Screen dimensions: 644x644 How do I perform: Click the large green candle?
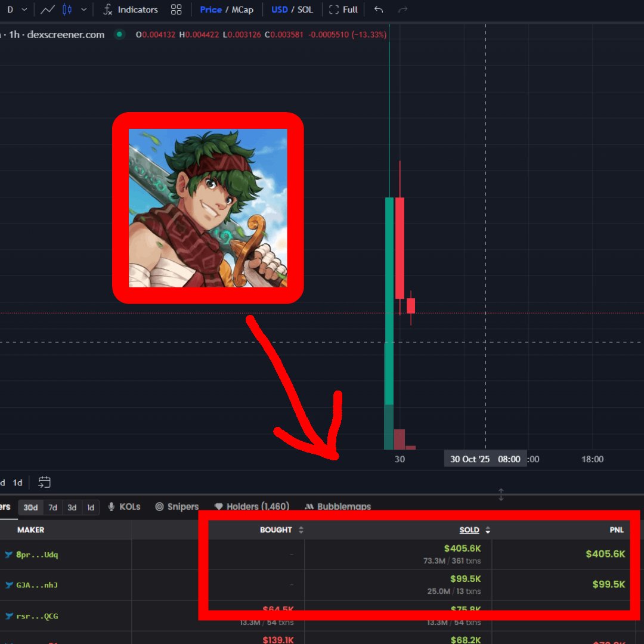389,301
